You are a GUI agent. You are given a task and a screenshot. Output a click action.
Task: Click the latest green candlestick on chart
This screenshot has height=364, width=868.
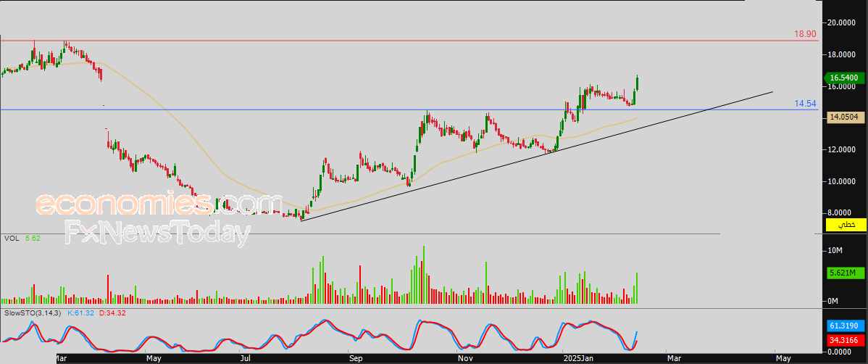coord(637,83)
